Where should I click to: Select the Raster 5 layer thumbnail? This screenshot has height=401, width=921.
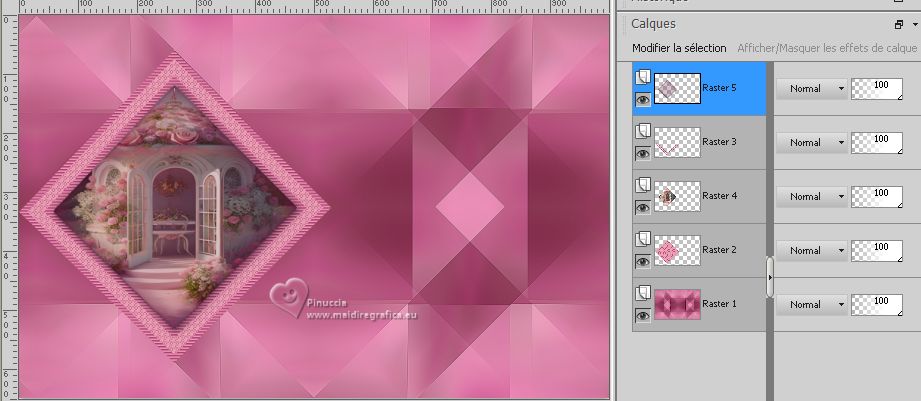[677, 89]
